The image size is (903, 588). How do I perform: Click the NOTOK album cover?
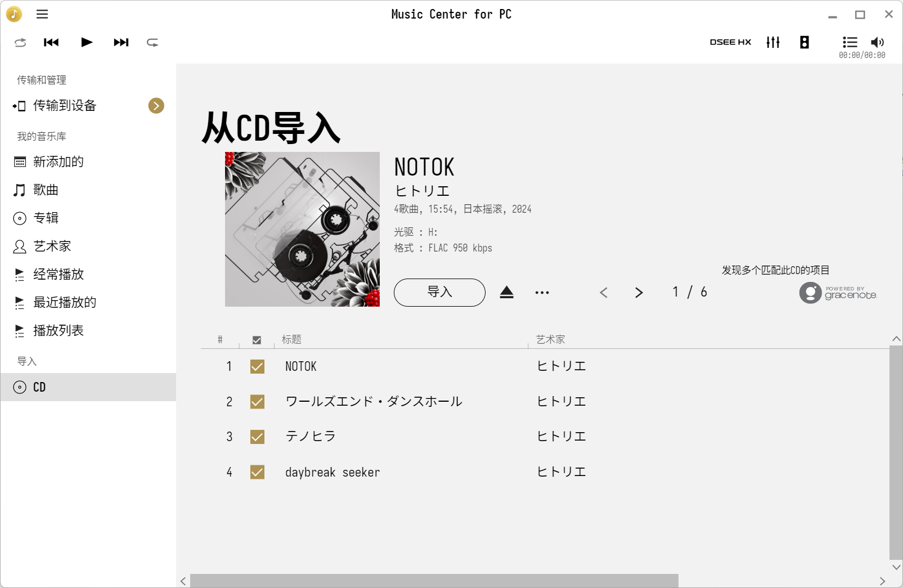pos(302,229)
